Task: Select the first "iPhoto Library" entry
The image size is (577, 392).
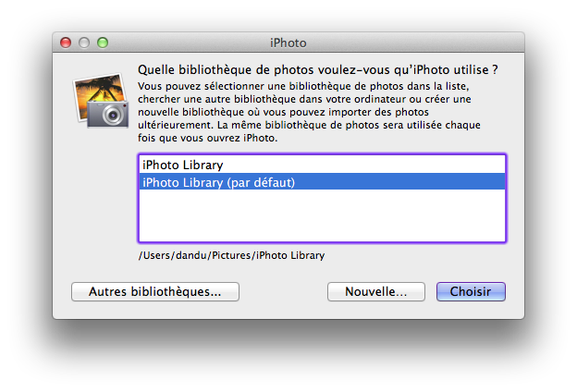Action: click(x=322, y=165)
